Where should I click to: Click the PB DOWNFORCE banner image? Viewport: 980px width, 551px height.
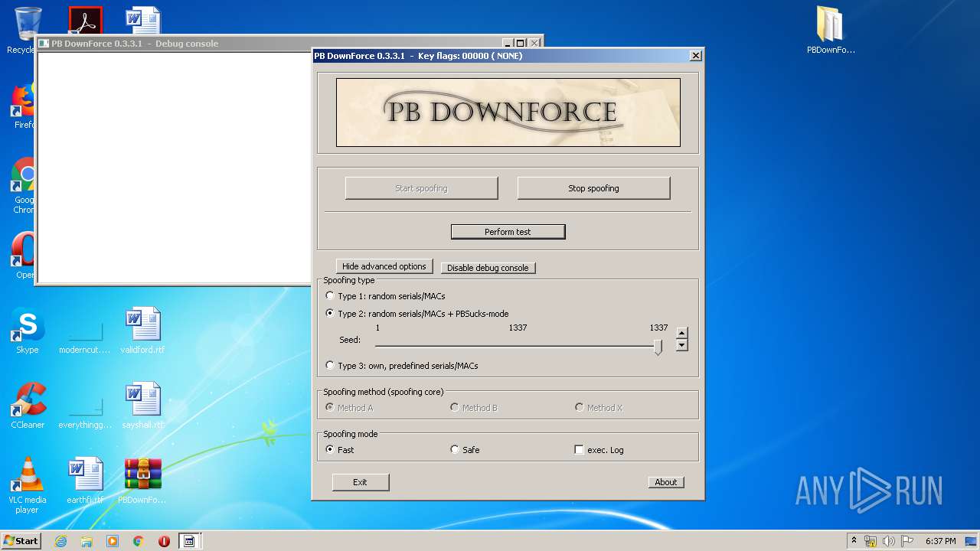point(508,112)
